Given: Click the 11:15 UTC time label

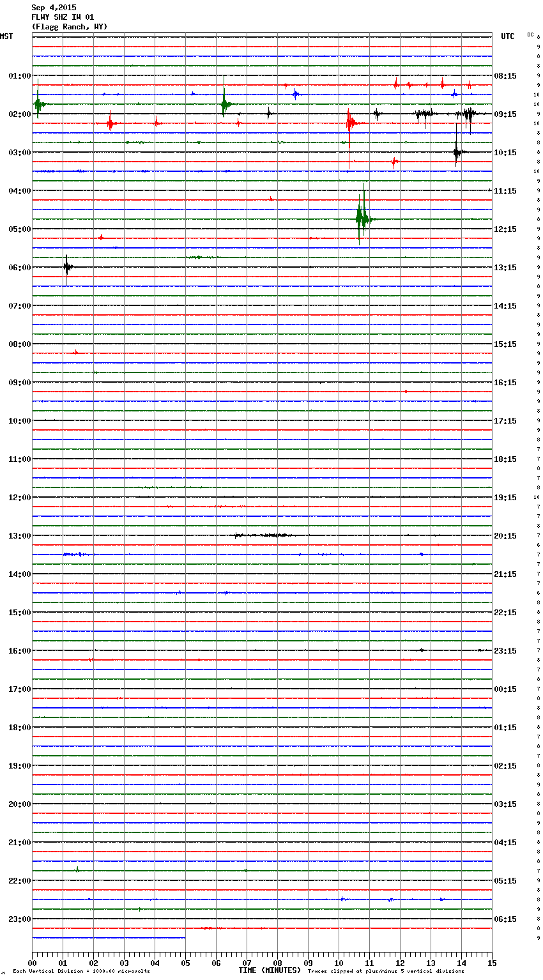Looking at the screenshot, I should tap(505, 190).
